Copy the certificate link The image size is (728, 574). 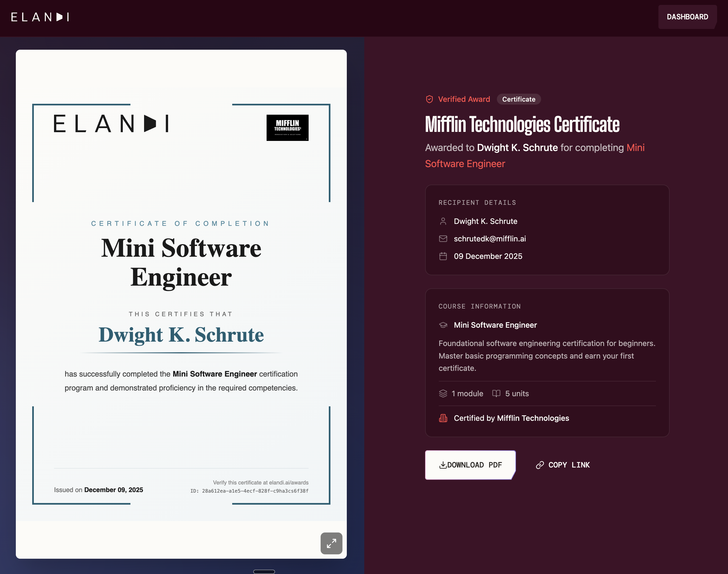coord(563,465)
